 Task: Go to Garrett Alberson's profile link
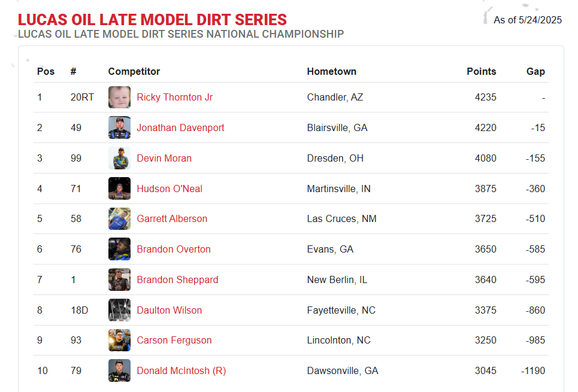(x=172, y=219)
